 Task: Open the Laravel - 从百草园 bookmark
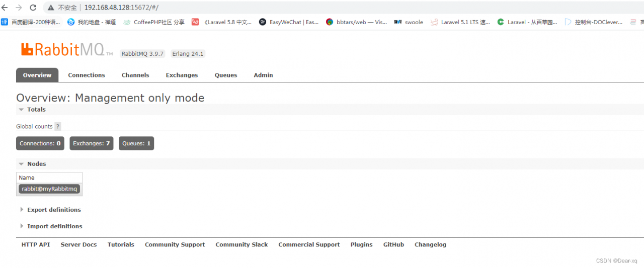527,22
